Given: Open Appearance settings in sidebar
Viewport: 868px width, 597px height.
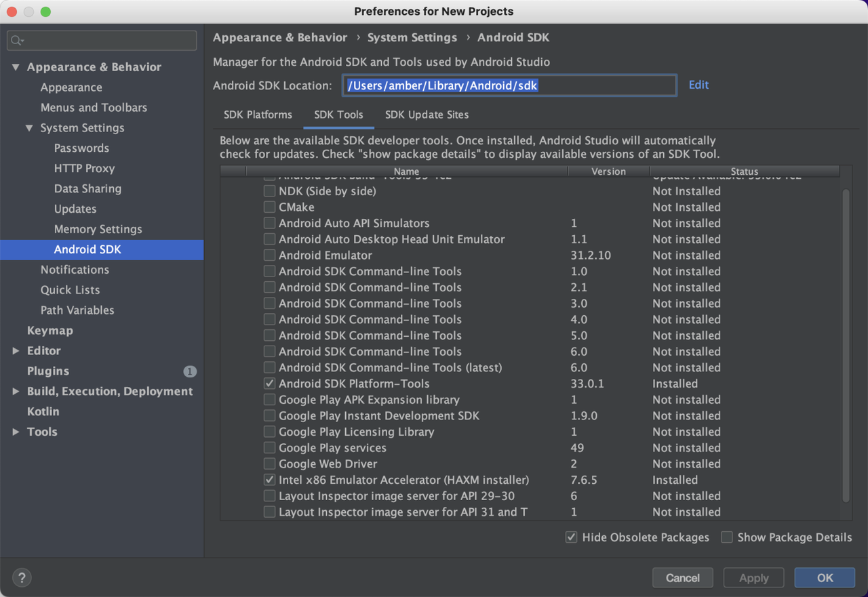Looking at the screenshot, I should point(71,87).
